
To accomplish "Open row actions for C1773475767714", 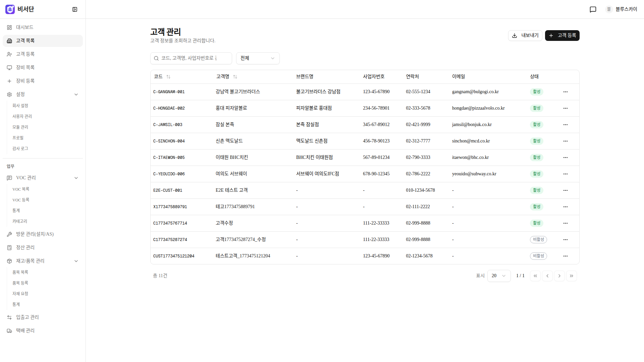I will [x=566, y=223].
